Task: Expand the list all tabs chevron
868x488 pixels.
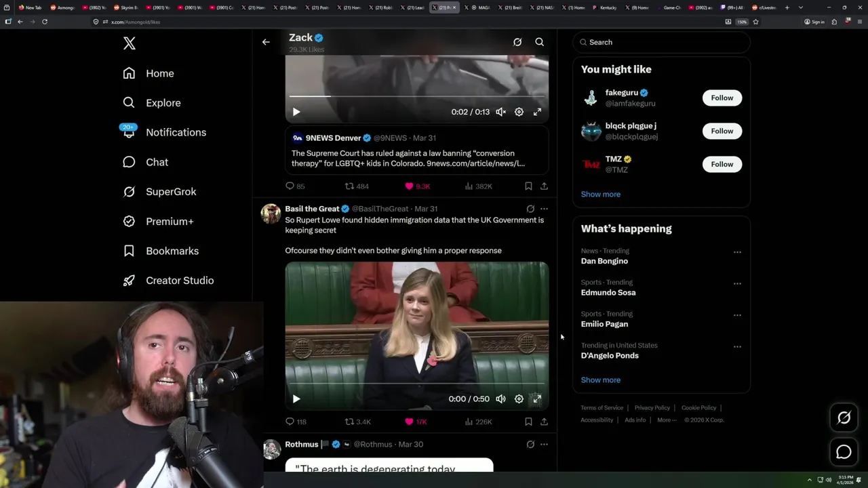Action: (801, 7)
